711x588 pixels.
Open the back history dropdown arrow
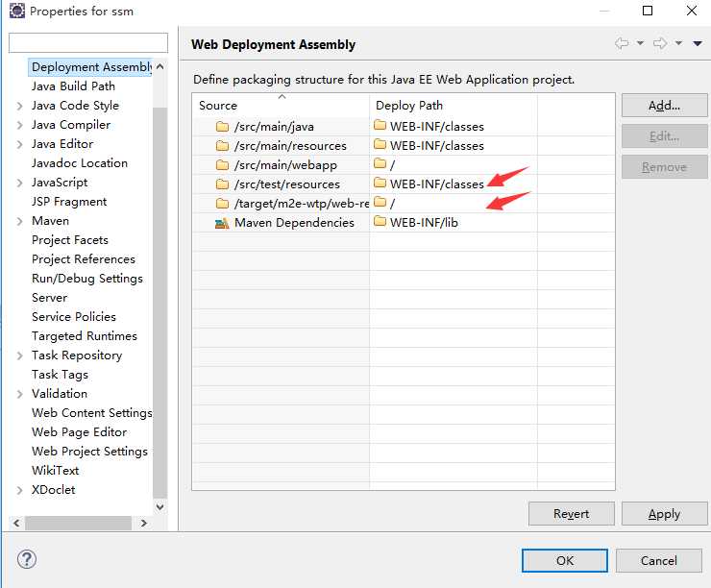[x=640, y=43]
